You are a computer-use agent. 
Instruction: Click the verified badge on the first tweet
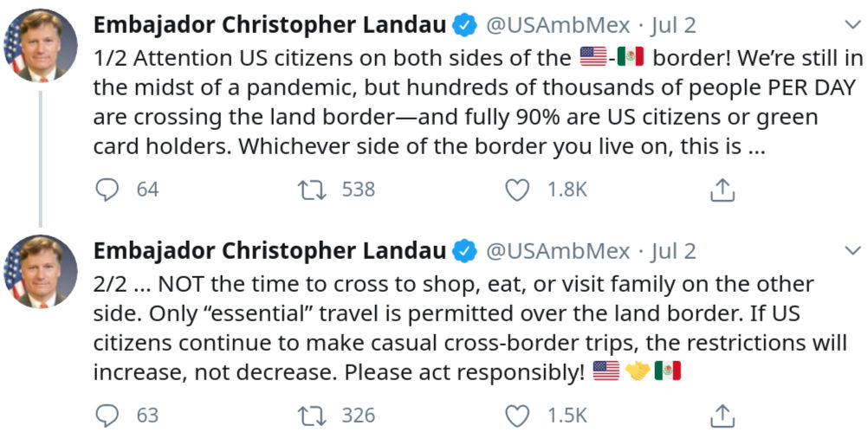coord(466,26)
